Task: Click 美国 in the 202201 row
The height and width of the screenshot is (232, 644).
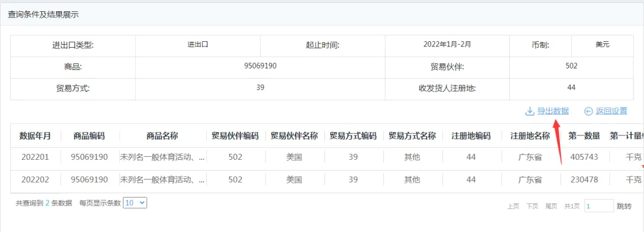Action: point(294,157)
